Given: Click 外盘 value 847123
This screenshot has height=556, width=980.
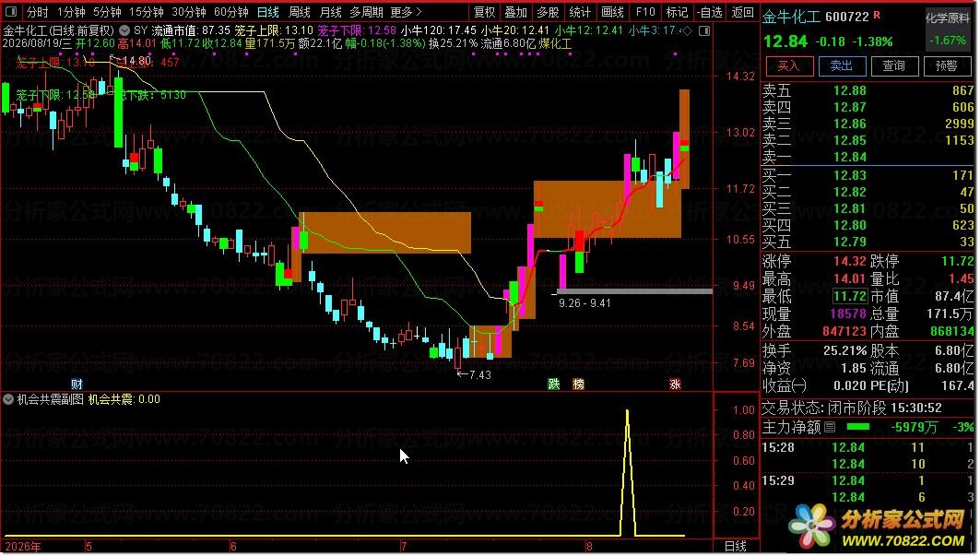Looking at the screenshot, I should 844,331.
